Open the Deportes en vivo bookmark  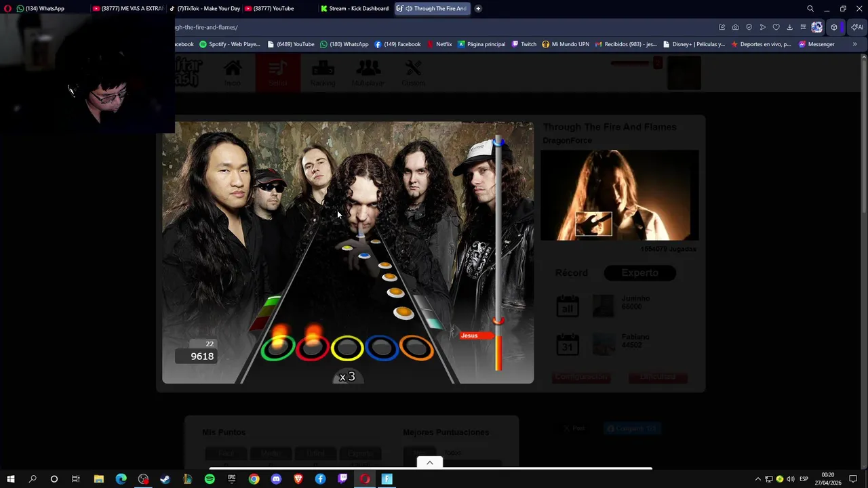[x=761, y=44]
